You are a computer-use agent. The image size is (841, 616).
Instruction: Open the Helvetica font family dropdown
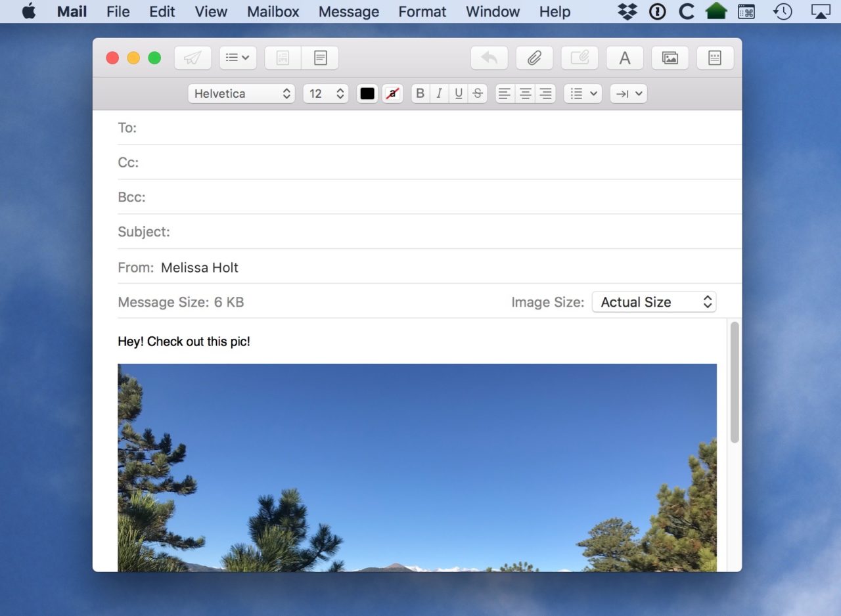242,94
